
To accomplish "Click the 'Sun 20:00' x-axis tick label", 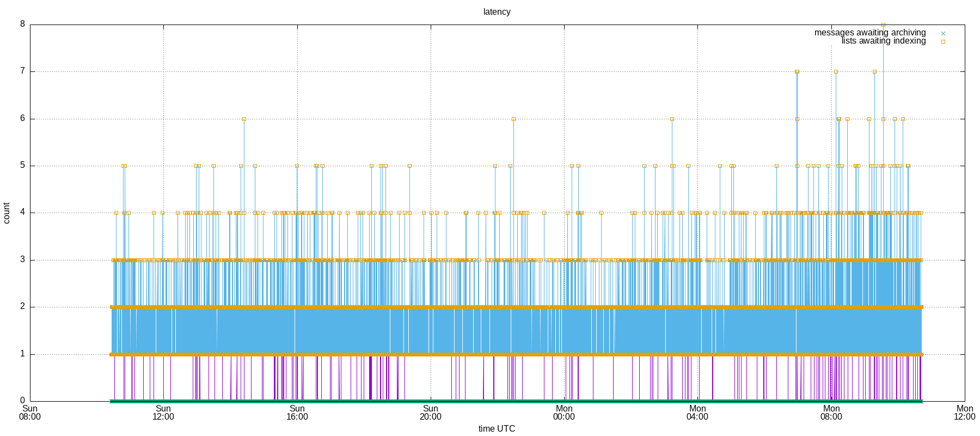I will click(x=430, y=413).
